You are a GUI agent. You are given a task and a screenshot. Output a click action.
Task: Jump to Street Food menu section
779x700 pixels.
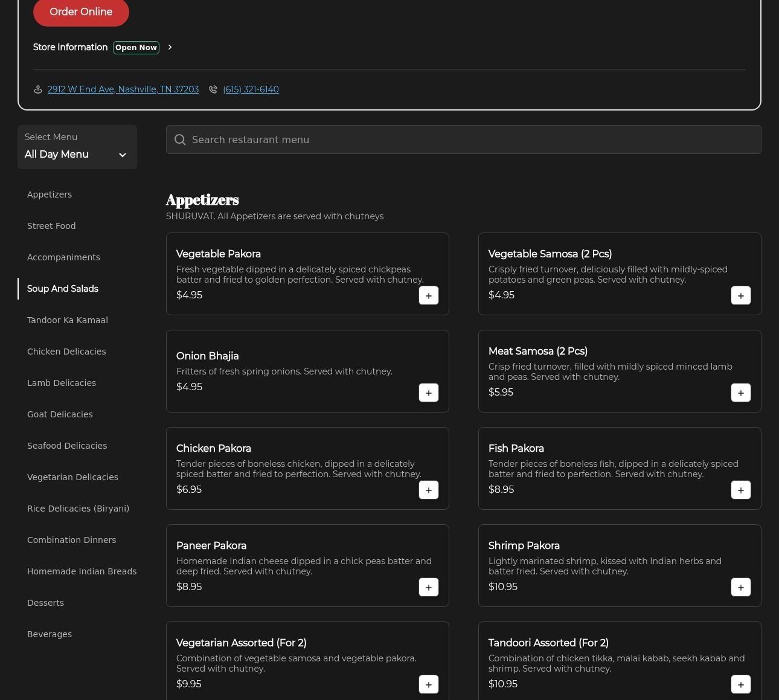click(51, 226)
